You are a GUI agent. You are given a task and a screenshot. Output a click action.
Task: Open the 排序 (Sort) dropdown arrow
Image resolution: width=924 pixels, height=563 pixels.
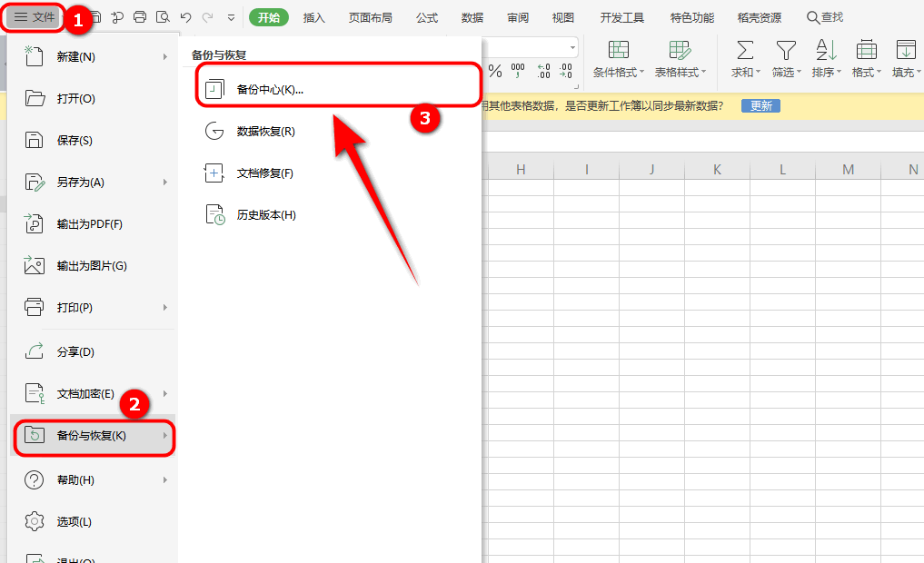coord(840,73)
